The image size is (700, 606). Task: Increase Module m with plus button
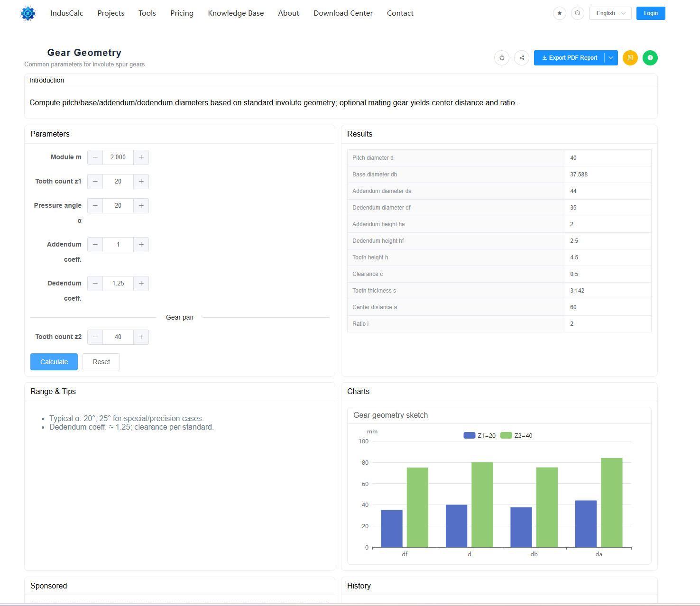[x=141, y=157]
